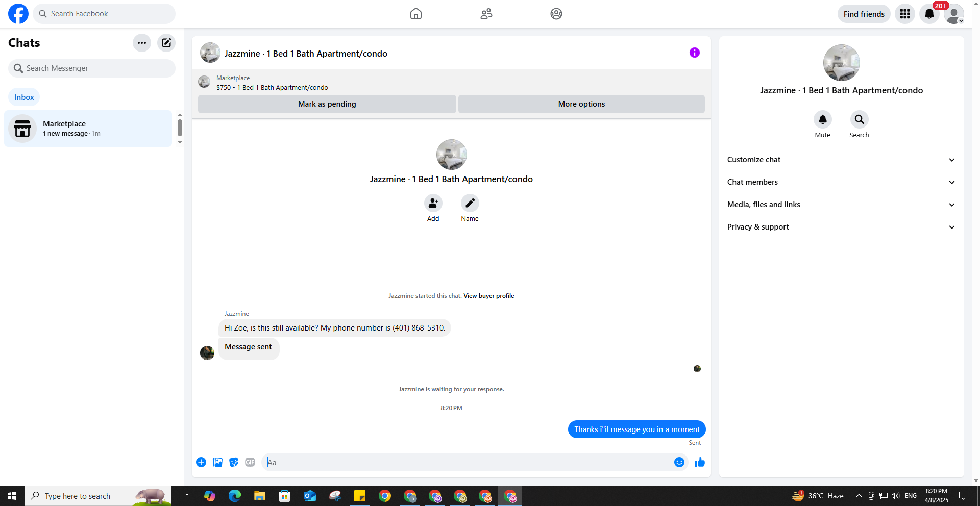The width and height of the screenshot is (980, 506).
Task: Click Mark as pending button
Action: (x=327, y=104)
